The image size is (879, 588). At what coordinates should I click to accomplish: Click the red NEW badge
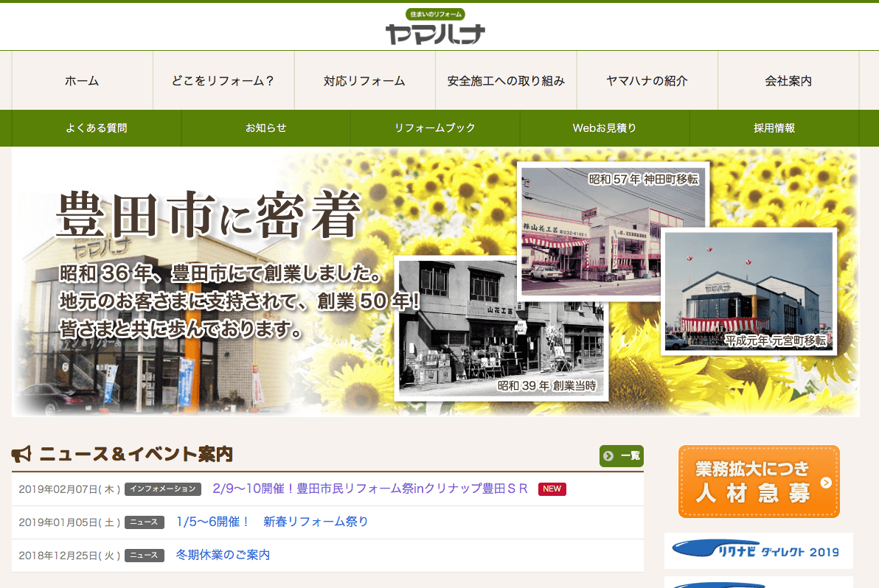point(552,489)
